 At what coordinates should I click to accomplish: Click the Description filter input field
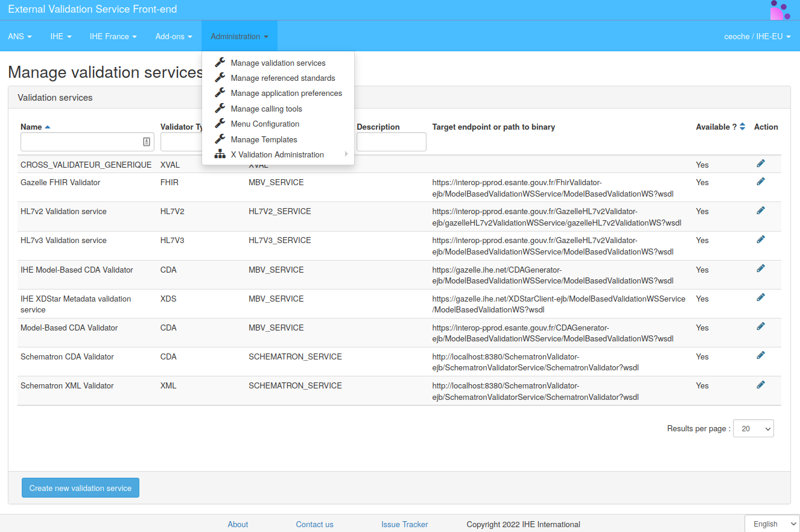(391, 142)
